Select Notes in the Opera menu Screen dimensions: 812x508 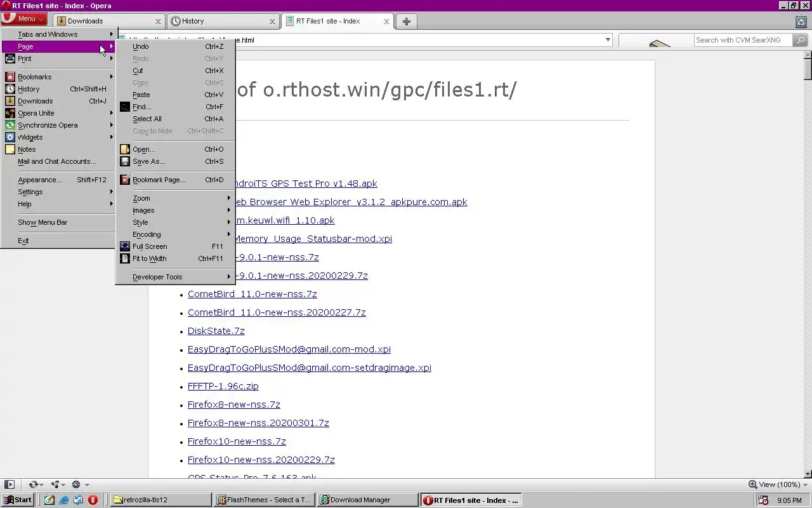tap(59, 149)
